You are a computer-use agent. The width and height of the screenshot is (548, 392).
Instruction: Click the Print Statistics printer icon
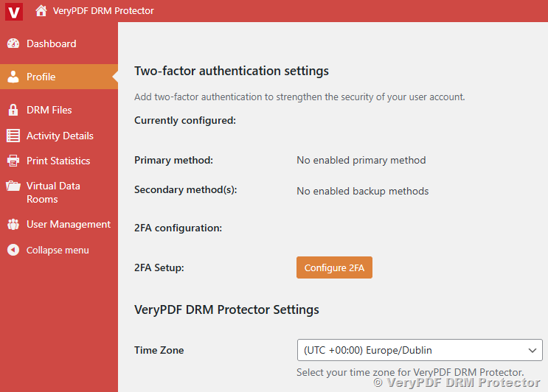pos(13,161)
